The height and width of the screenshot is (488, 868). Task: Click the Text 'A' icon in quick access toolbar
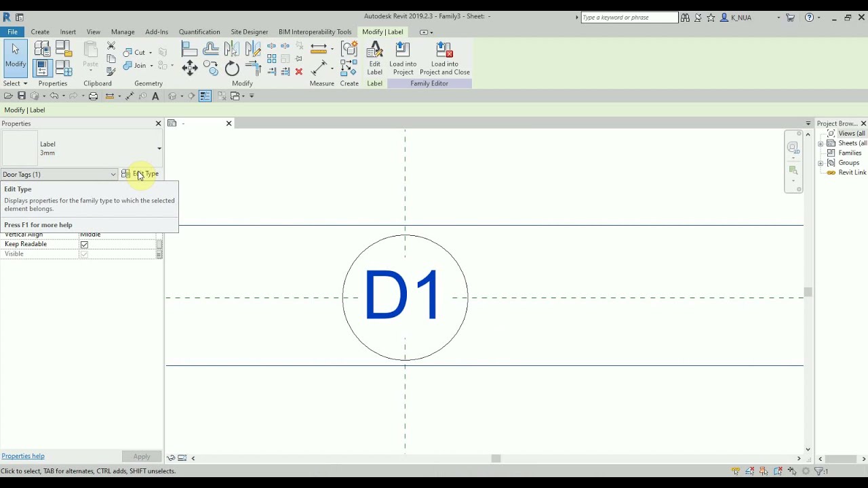155,96
